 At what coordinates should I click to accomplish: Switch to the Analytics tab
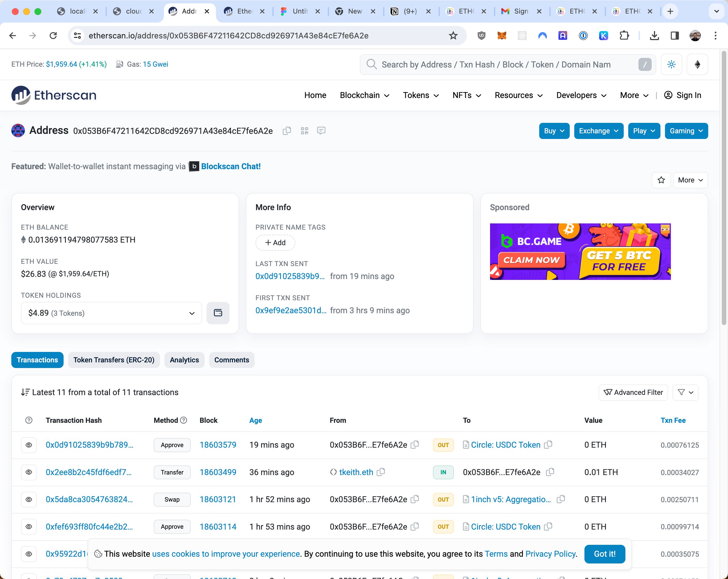pos(184,360)
